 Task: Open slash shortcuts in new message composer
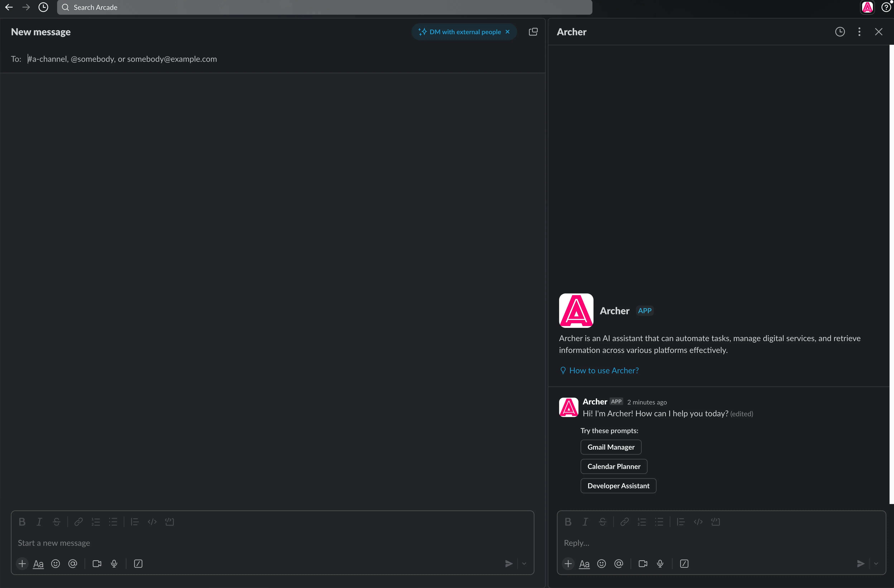pos(138,564)
